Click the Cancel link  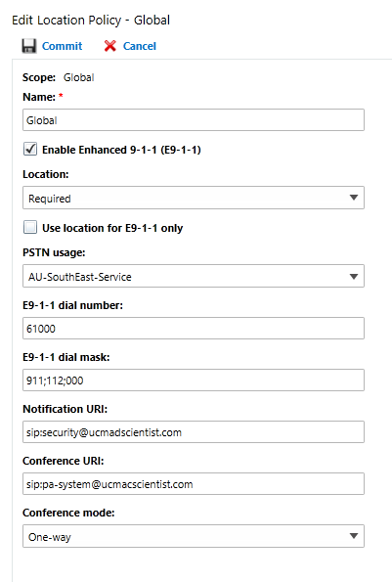(x=140, y=46)
